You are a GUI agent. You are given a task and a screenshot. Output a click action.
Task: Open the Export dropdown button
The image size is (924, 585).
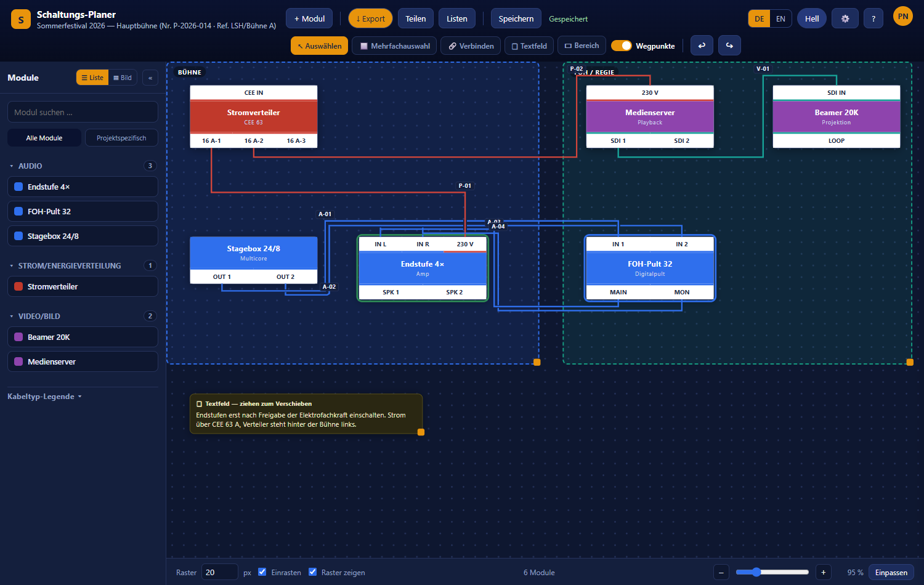370,18
